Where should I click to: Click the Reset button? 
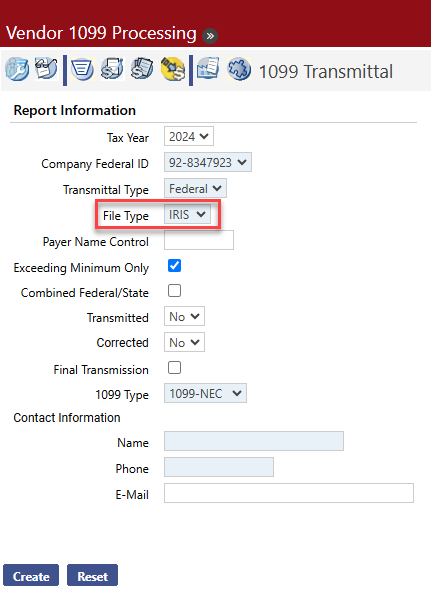(x=92, y=576)
